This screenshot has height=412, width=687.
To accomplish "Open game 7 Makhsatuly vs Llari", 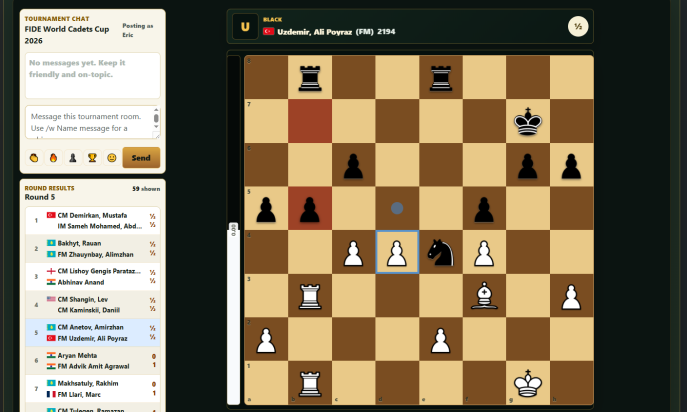I will (x=92, y=389).
